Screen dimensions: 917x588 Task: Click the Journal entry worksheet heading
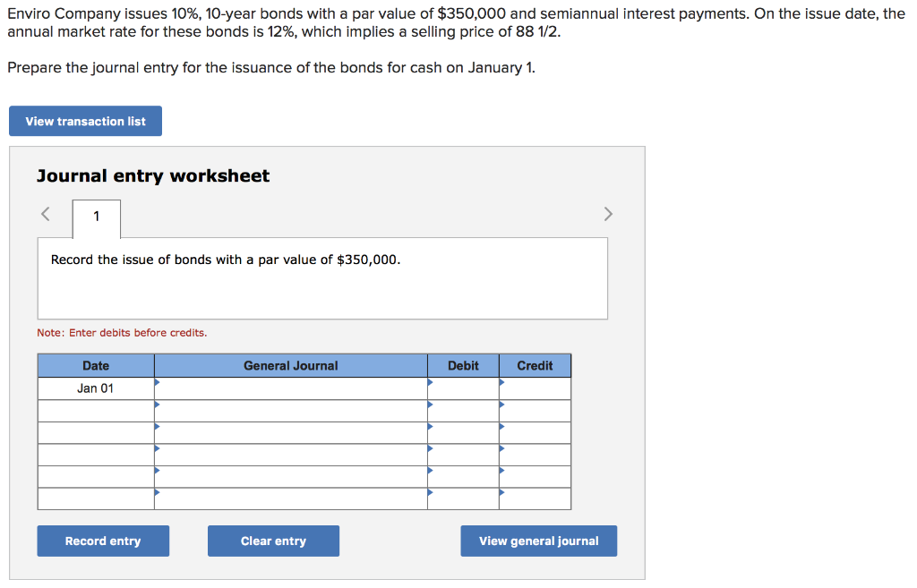[153, 176]
